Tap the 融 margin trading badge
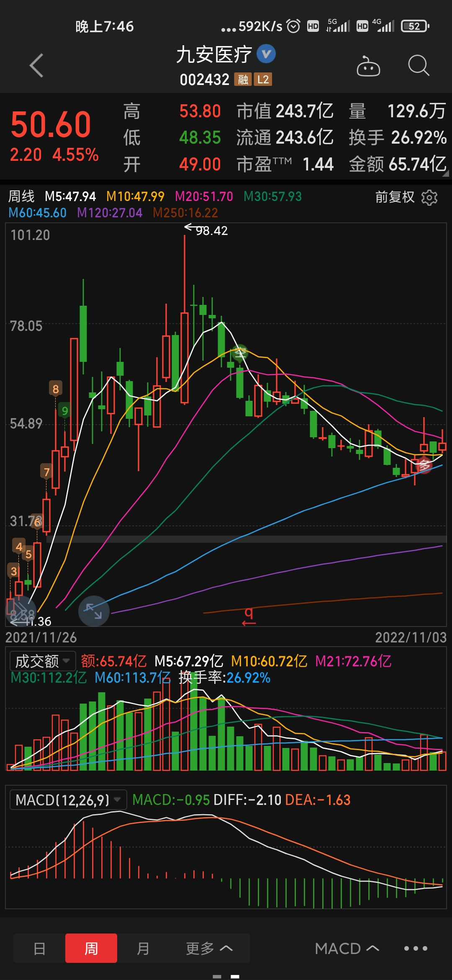Screen dimensions: 452x980 coord(243,80)
